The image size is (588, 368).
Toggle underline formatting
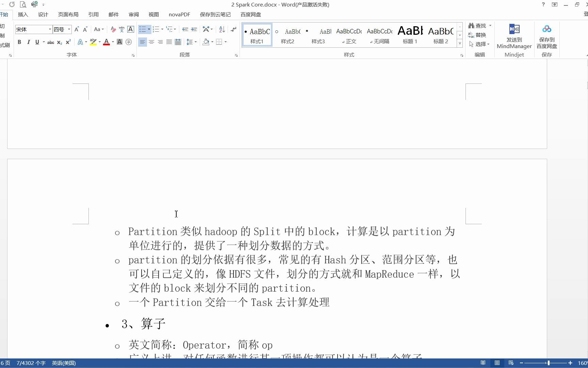point(37,42)
